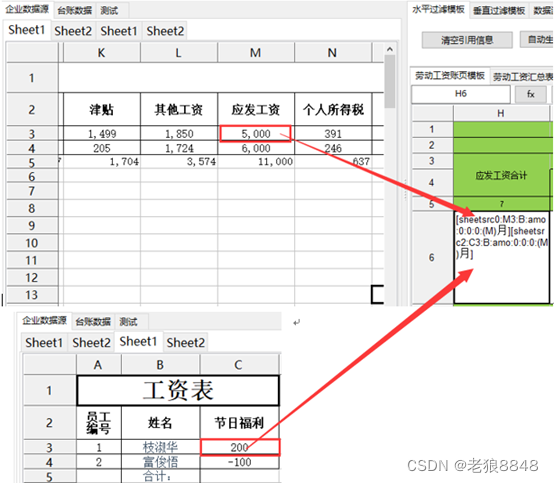The width and height of the screenshot is (554, 483).
Task: Select 企业数据源 tab above the 工资表 grid
Action: (45, 320)
